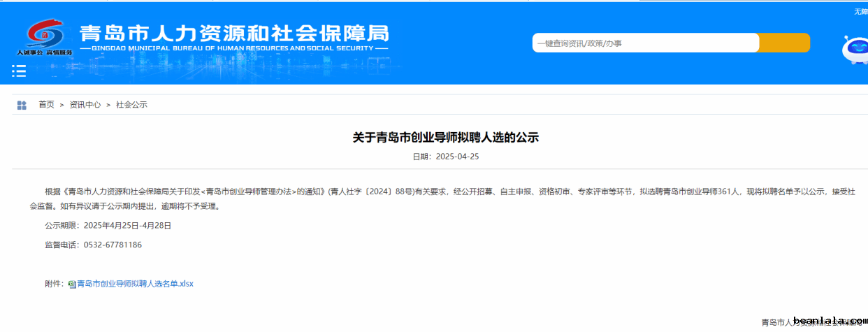The height and width of the screenshot is (332, 868).
Task: Click the xlsx file icon beside attachment
Action: pos(71,284)
